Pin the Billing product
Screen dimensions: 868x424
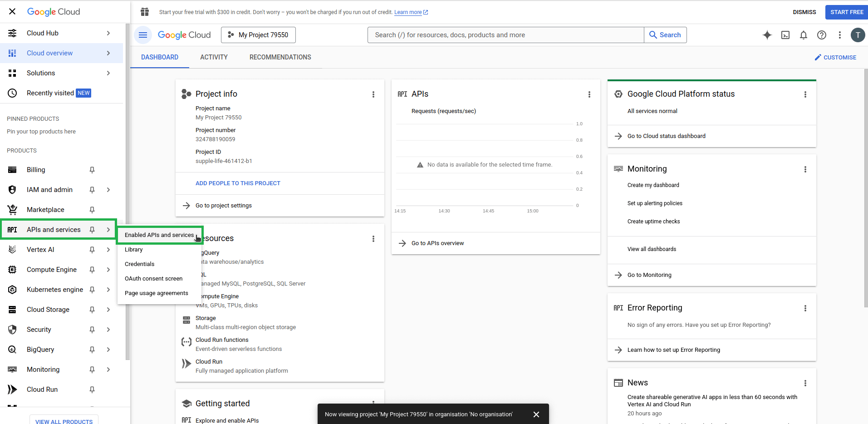pyautogui.click(x=92, y=170)
